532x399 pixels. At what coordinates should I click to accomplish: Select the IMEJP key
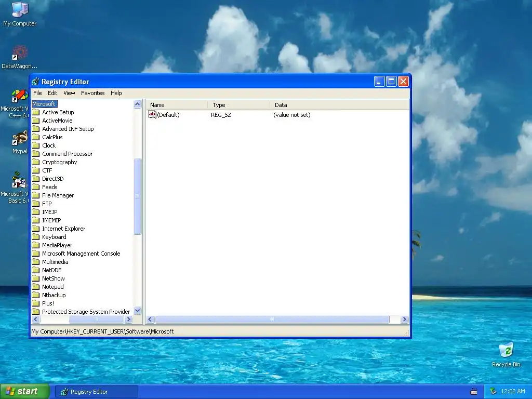coord(49,212)
